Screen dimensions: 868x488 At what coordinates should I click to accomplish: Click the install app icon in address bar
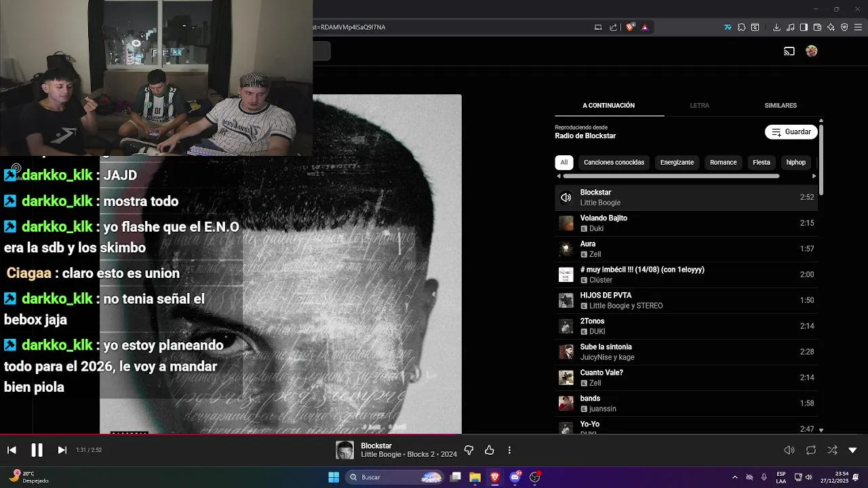click(598, 27)
